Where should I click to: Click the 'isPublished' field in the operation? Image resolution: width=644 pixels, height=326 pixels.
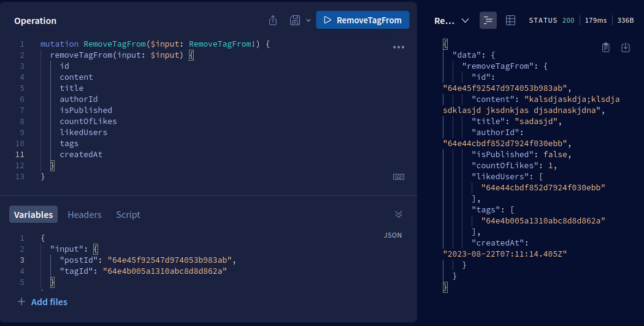point(86,110)
